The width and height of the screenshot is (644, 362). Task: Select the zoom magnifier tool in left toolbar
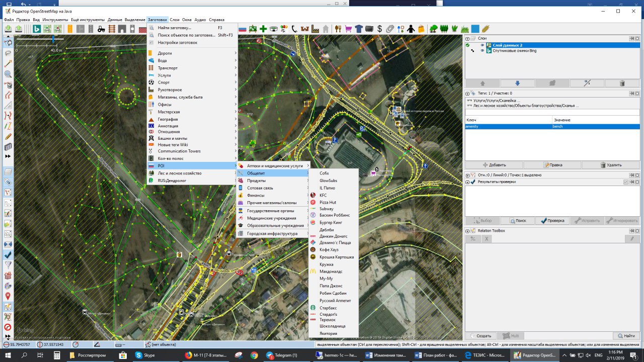8,74
